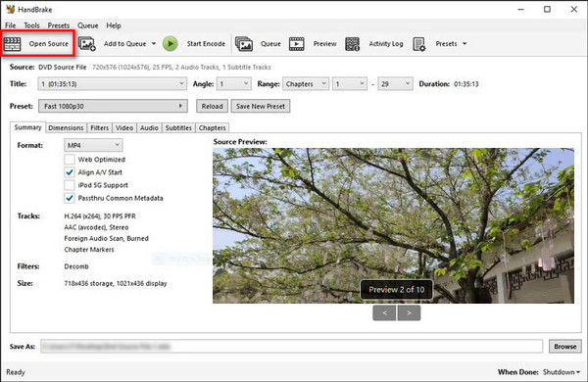Image resolution: width=588 pixels, height=382 pixels.
Task: Click the Decomb filter text
Action: click(x=76, y=266)
